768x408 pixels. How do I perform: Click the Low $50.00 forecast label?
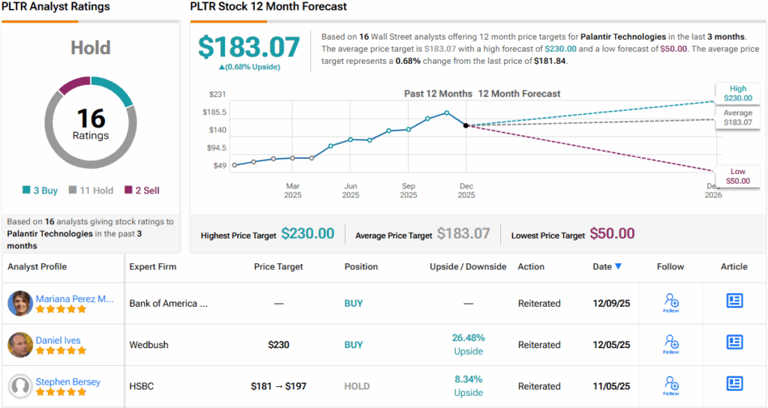[739, 176]
